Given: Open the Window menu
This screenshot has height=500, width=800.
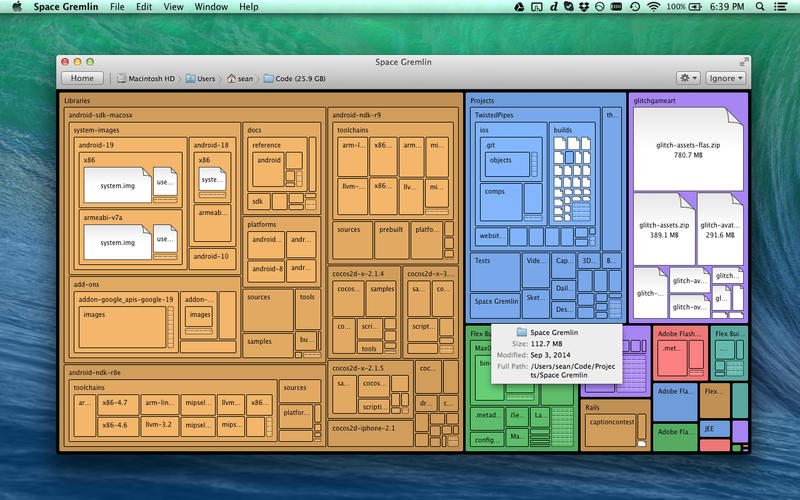Looking at the screenshot, I should pyautogui.click(x=210, y=7).
